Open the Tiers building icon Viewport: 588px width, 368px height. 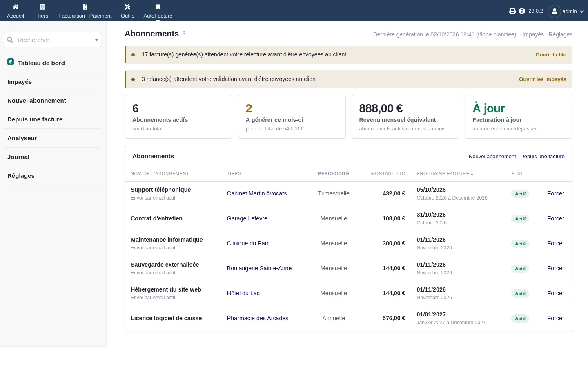click(x=42, y=7)
